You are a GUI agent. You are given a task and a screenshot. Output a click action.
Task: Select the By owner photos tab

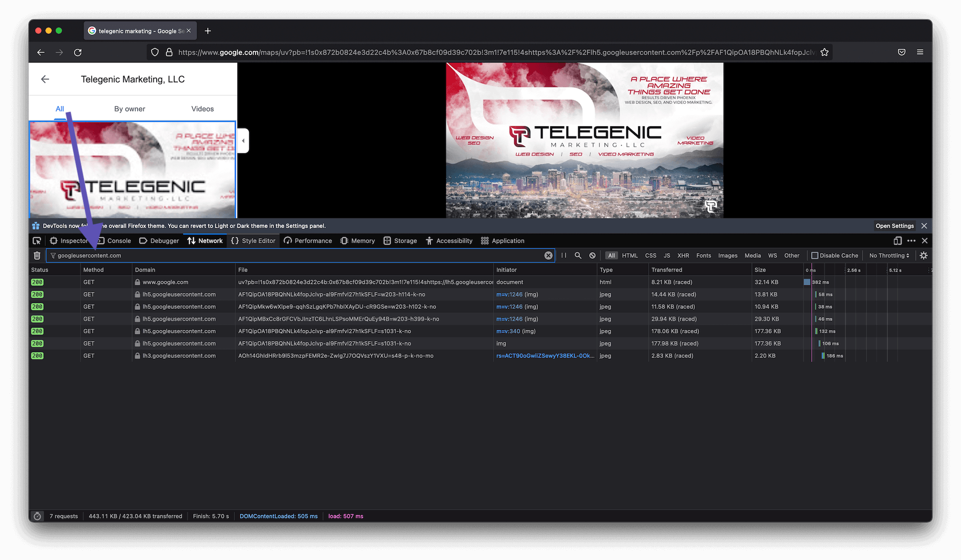[x=130, y=109]
